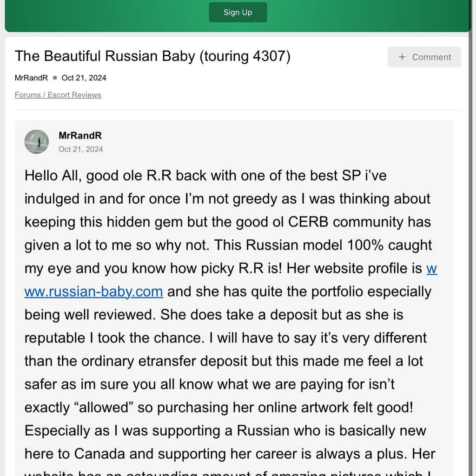The height and width of the screenshot is (476, 476).
Task: Open the Escort Reviews breadcrumb link
Action: tap(74, 95)
